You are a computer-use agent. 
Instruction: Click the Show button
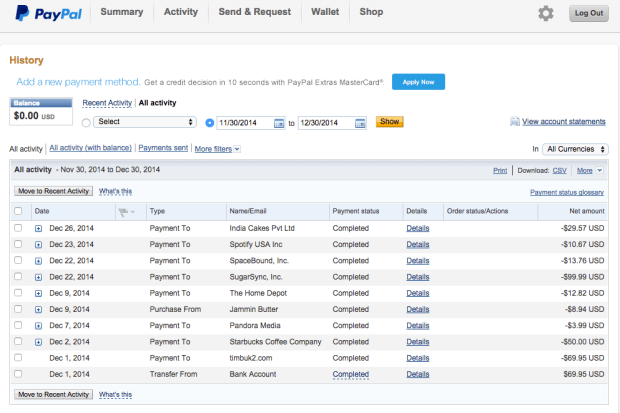coord(389,121)
